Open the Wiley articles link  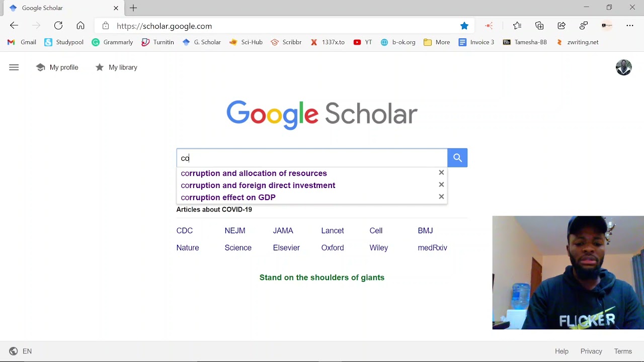(x=379, y=247)
